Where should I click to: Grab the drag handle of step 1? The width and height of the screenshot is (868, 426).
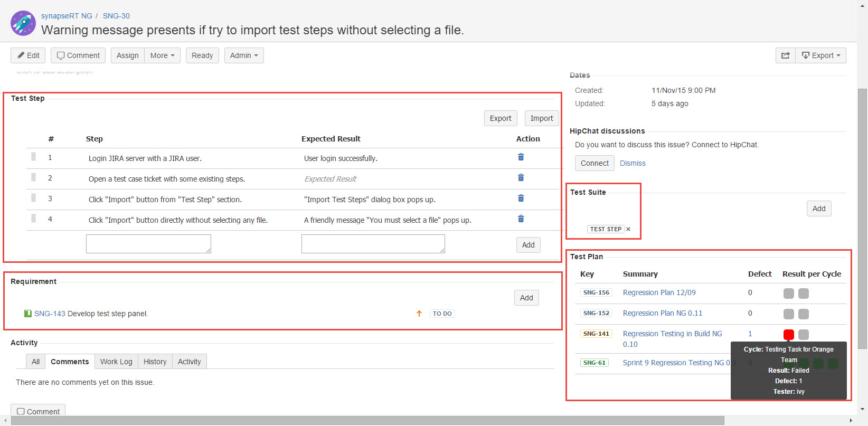pos(33,157)
